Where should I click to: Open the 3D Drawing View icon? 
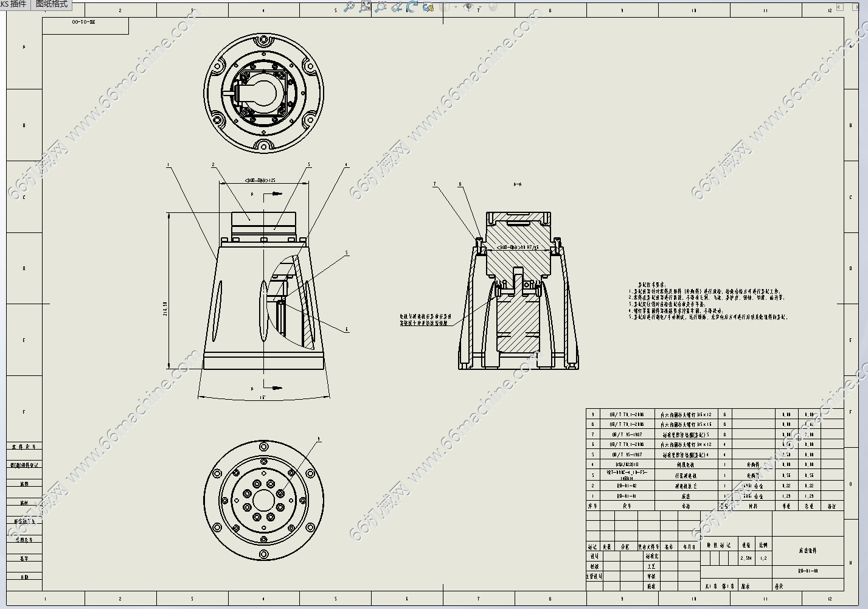click(x=428, y=7)
